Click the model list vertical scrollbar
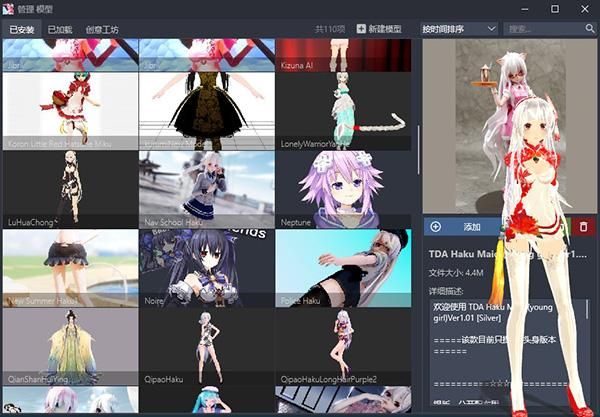 pos(418,150)
